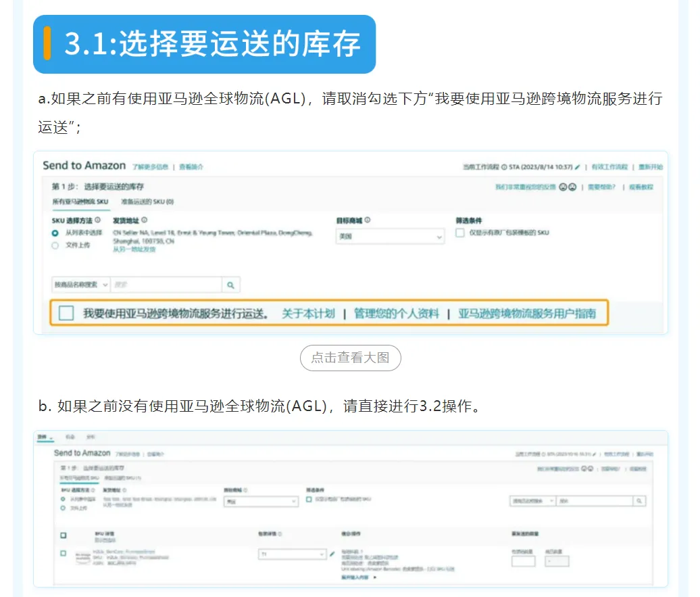Image resolution: width=700 pixels, height=597 pixels.
Task: Click the info icon beside 目标商城
Action: [368, 220]
